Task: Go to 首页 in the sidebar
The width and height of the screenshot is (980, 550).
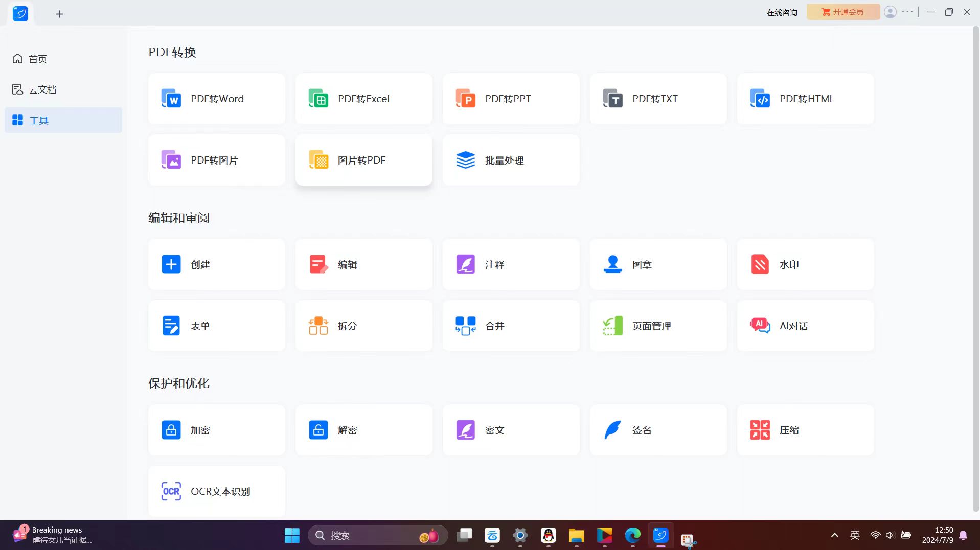Action: point(37,59)
